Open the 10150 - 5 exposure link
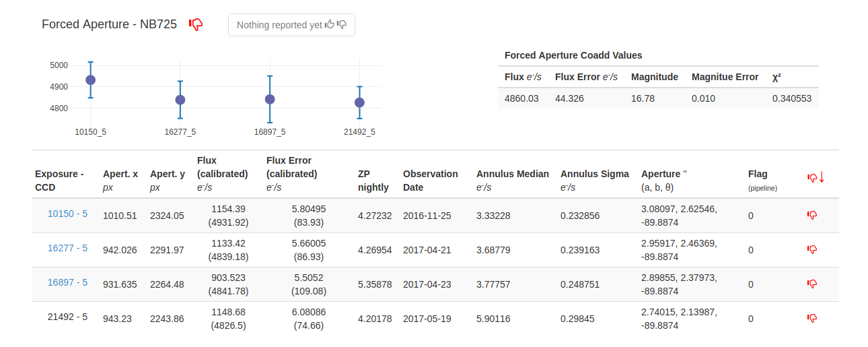The width and height of the screenshot is (868, 347). point(67,214)
